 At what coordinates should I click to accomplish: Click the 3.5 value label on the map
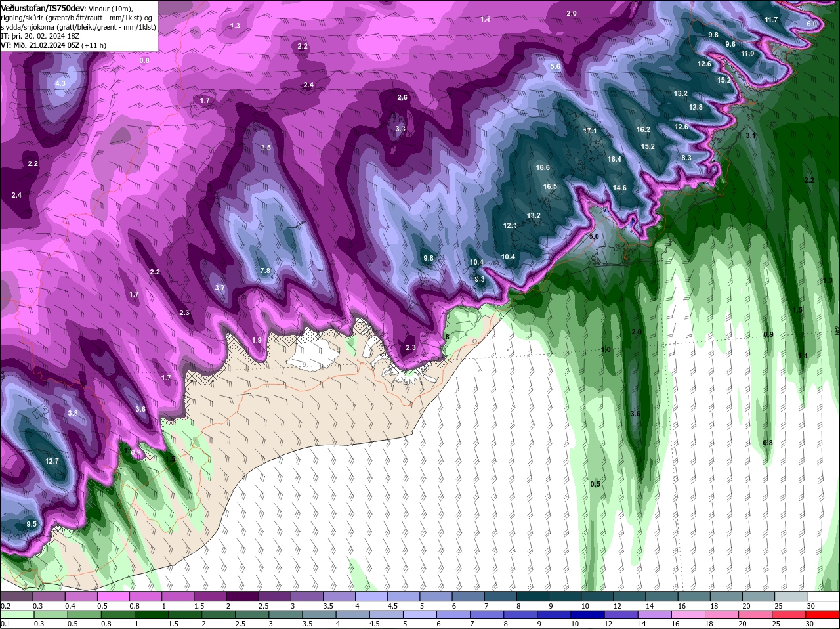266,148
